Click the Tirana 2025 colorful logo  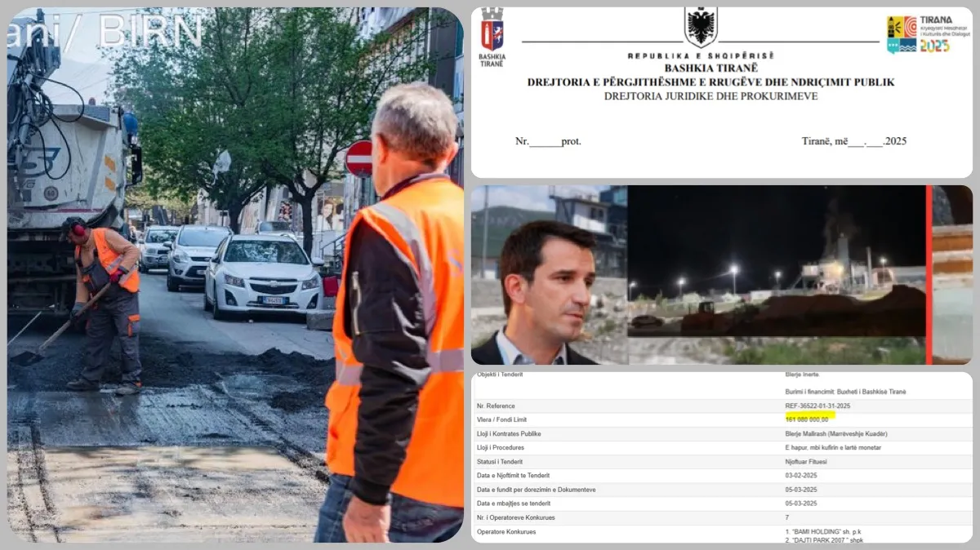tap(929, 33)
